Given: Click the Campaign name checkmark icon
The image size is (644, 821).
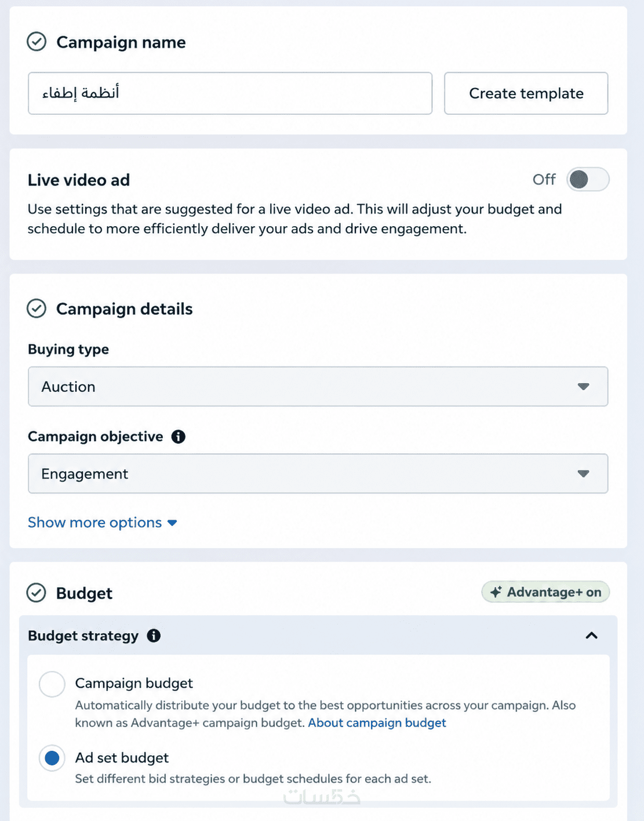Looking at the screenshot, I should tap(37, 42).
